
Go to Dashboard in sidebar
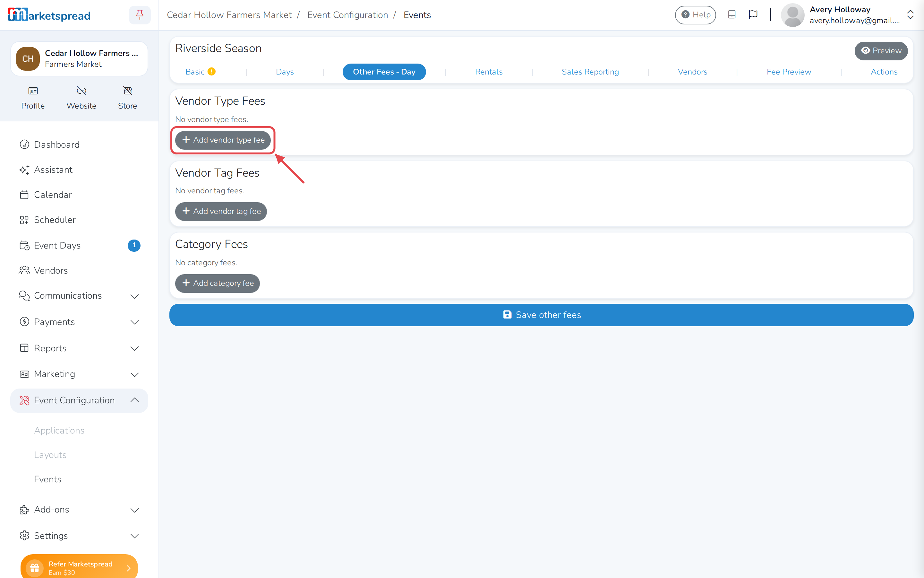click(x=79, y=144)
